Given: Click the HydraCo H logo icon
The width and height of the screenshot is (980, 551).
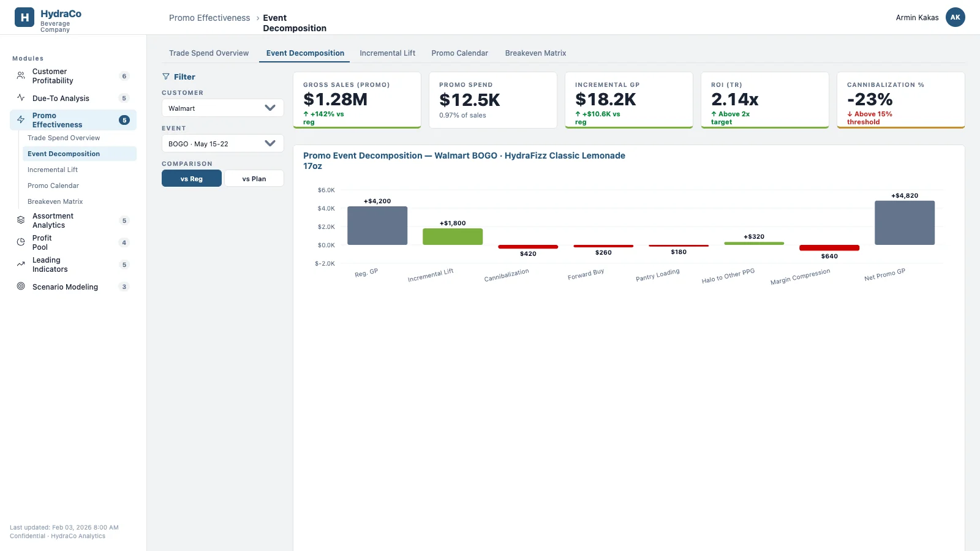Looking at the screenshot, I should point(24,18).
